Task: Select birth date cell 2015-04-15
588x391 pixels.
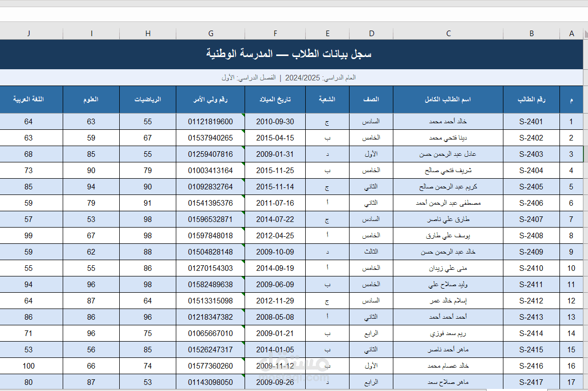Action: tap(275, 138)
